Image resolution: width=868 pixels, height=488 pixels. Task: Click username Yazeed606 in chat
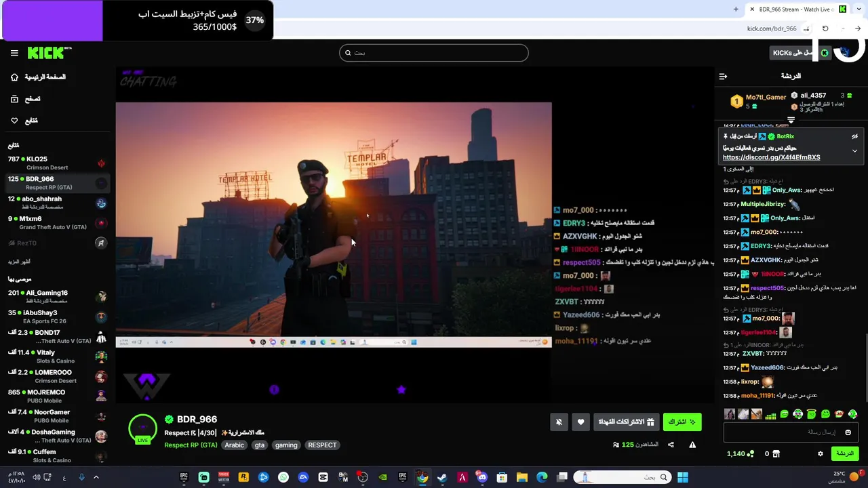click(766, 367)
